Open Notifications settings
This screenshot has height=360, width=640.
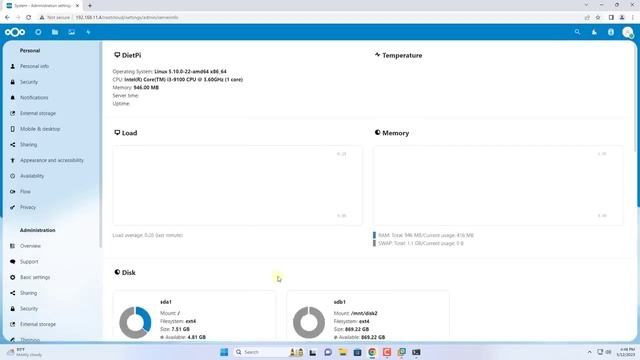point(34,98)
